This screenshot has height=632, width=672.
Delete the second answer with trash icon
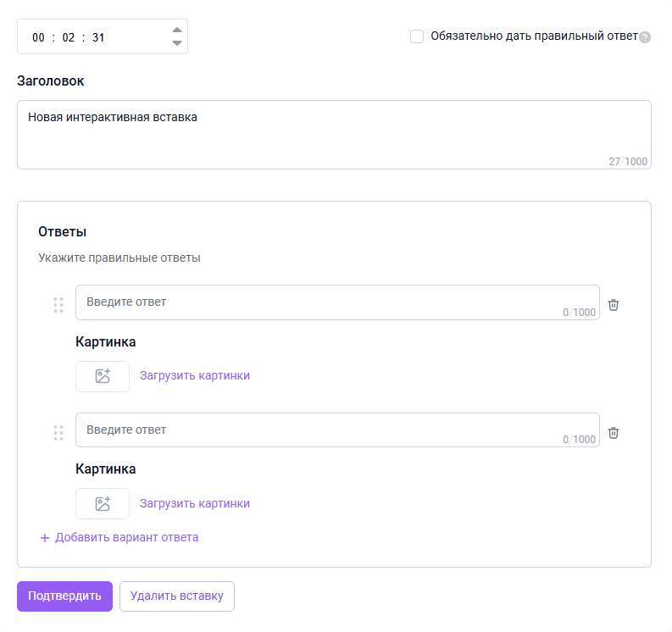click(x=614, y=433)
